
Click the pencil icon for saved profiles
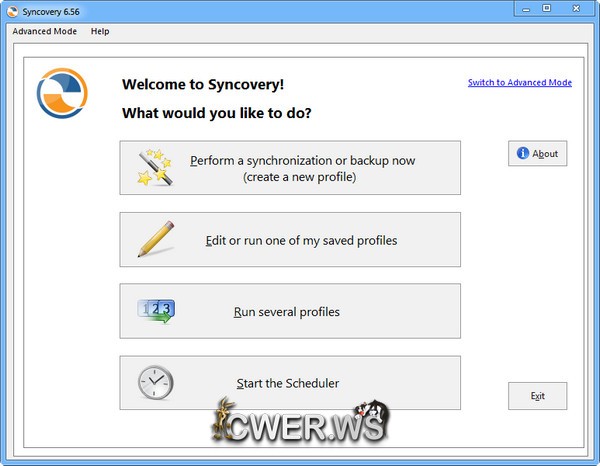click(156, 239)
